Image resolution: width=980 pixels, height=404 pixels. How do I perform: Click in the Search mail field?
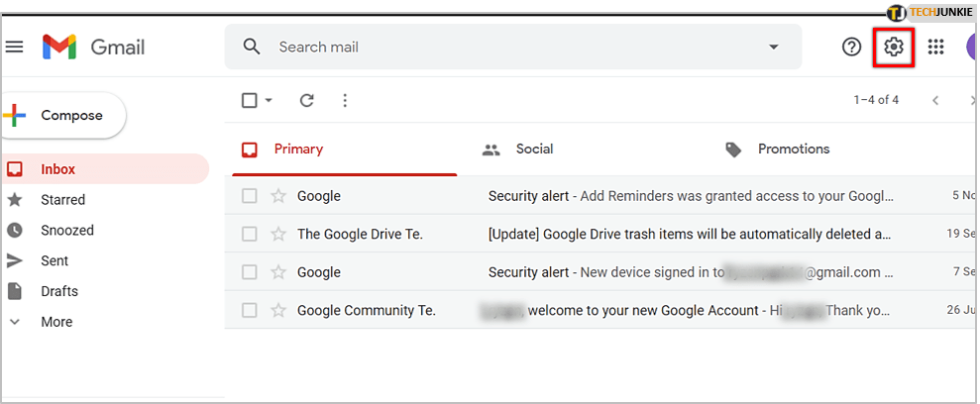coord(495,47)
